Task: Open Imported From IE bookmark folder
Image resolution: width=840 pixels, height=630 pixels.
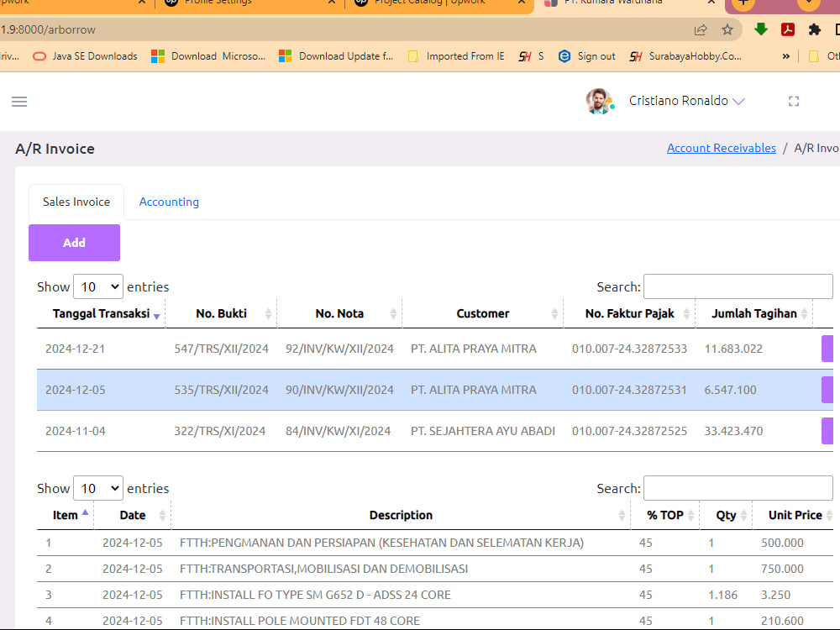Action: tap(456, 56)
